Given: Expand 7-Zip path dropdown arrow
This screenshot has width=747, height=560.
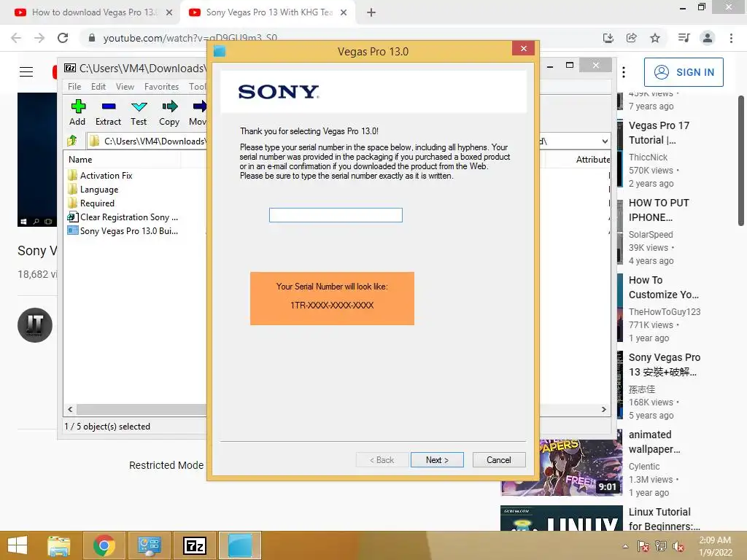Looking at the screenshot, I should click(605, 141).
